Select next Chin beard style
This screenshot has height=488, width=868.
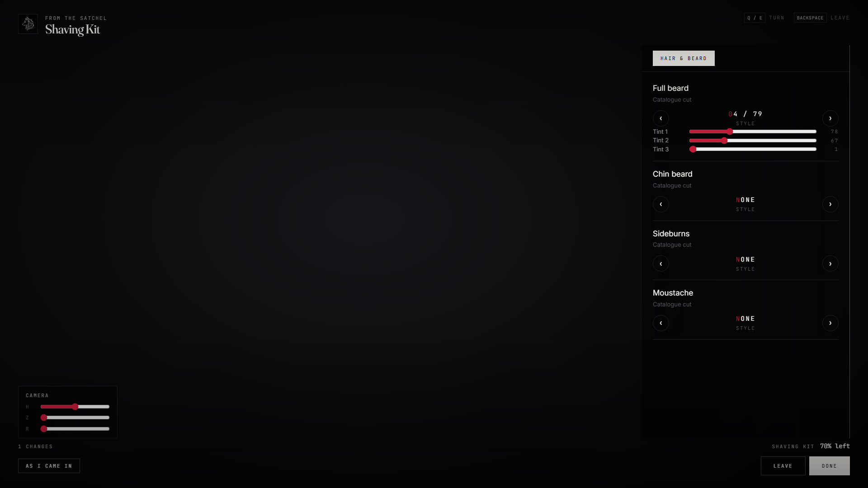[x=830, y=204]
